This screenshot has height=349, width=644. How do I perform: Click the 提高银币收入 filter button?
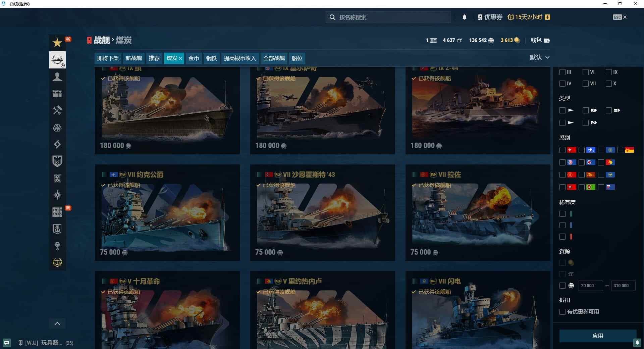pos(239,58)
